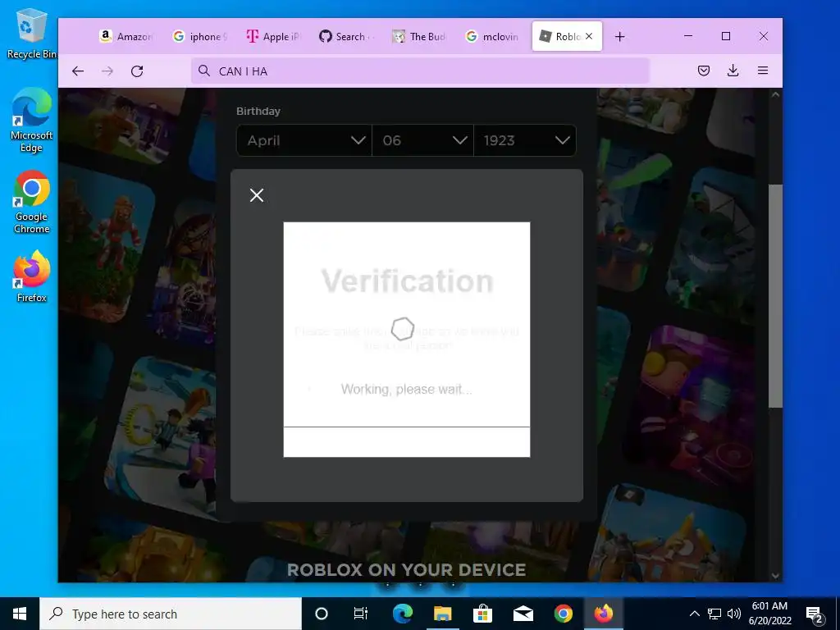Click the page vertical scrollbar thumb
Image resolution: width=840 pixels, height=630 pixels.
775,295
